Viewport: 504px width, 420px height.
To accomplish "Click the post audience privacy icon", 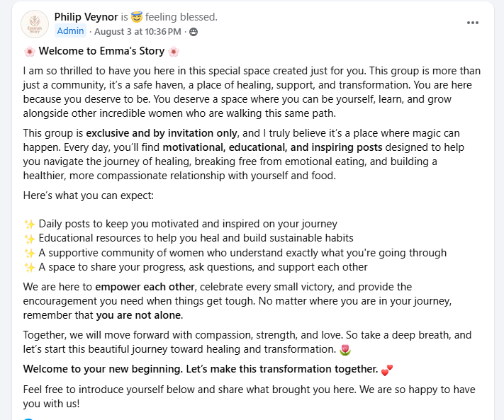I will 194,32.
